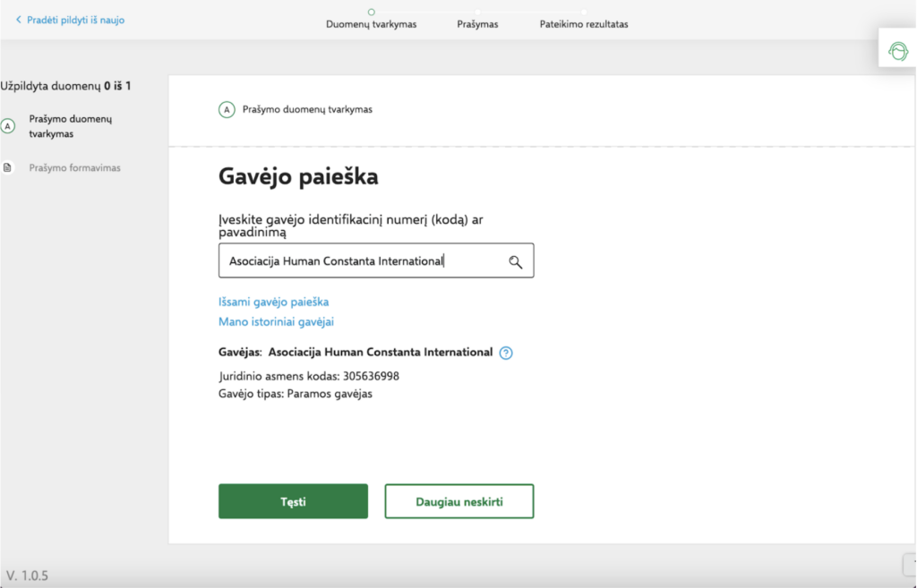Select the Duomenų tvarkymas step label
Viewport: 917px width, 588px height.
pyautogui.click(x=371, y=24)
